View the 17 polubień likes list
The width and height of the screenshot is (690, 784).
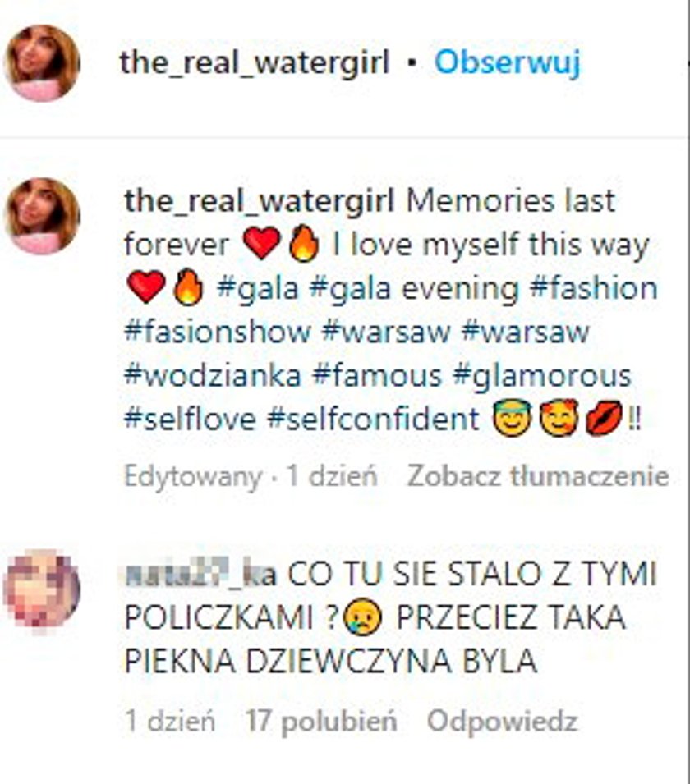[x=321, y=721]
